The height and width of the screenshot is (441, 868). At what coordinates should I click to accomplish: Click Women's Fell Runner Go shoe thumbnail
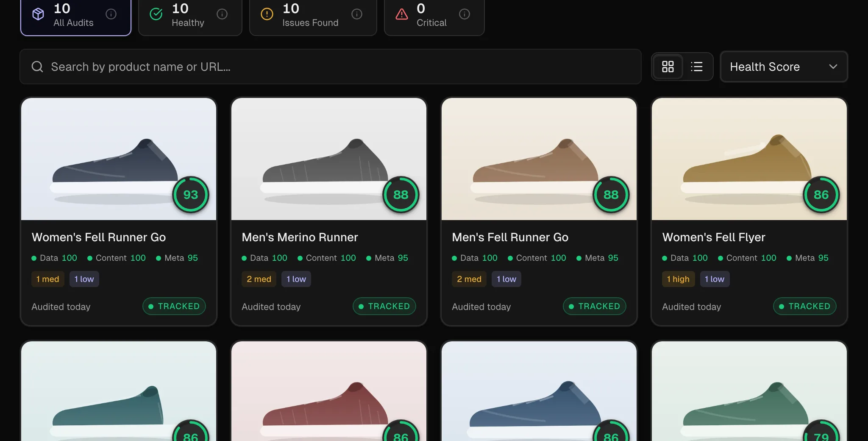tap(119, 159)
